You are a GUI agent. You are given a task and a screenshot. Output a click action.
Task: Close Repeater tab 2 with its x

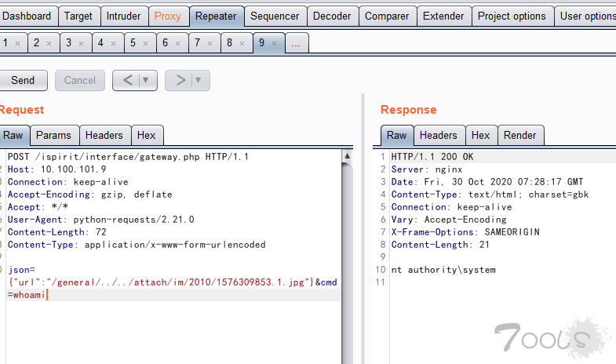(49, 44)
